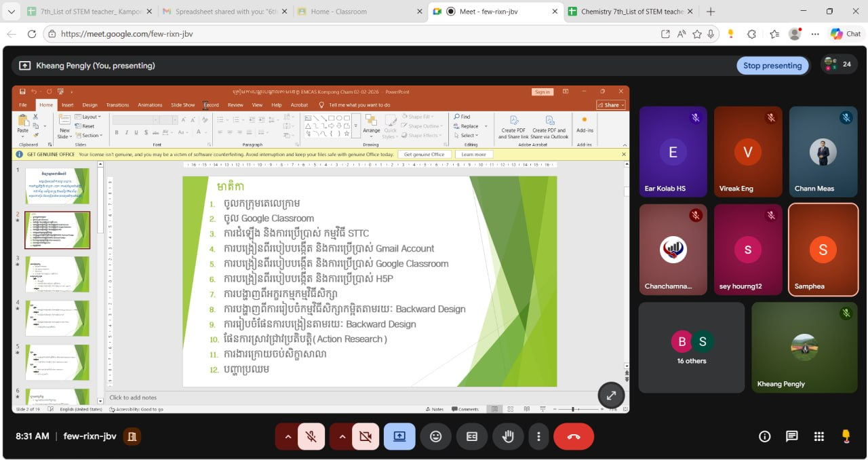Click the red leave call icon
Screen dimensions: 868x460
click(574, 437)
